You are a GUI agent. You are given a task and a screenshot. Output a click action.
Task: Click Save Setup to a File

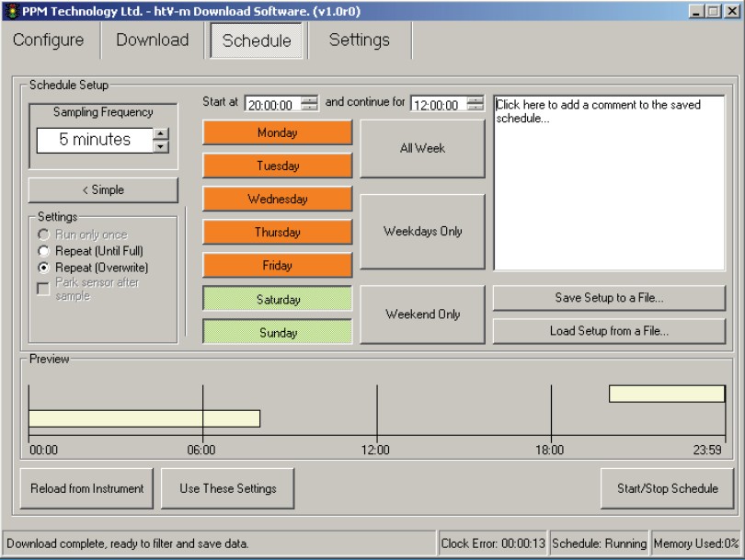pos(609,298)
